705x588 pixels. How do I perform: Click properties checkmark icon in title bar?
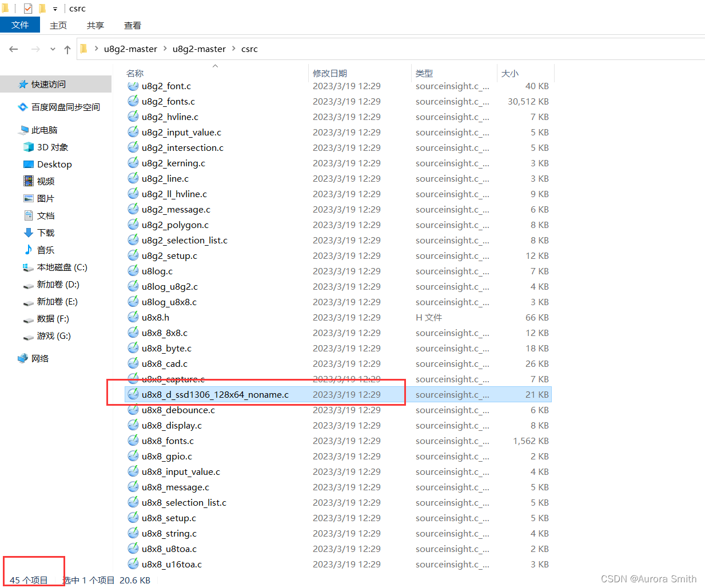(x=28, y=9)
